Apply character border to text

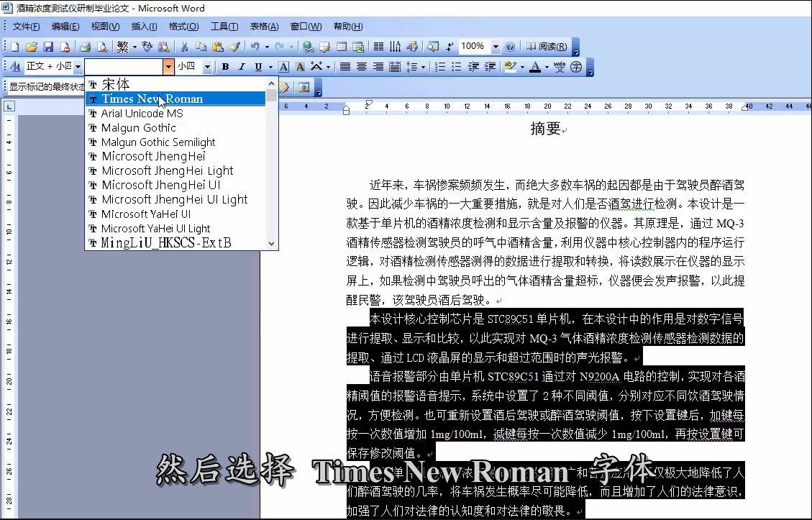click(x=283, y=67)
